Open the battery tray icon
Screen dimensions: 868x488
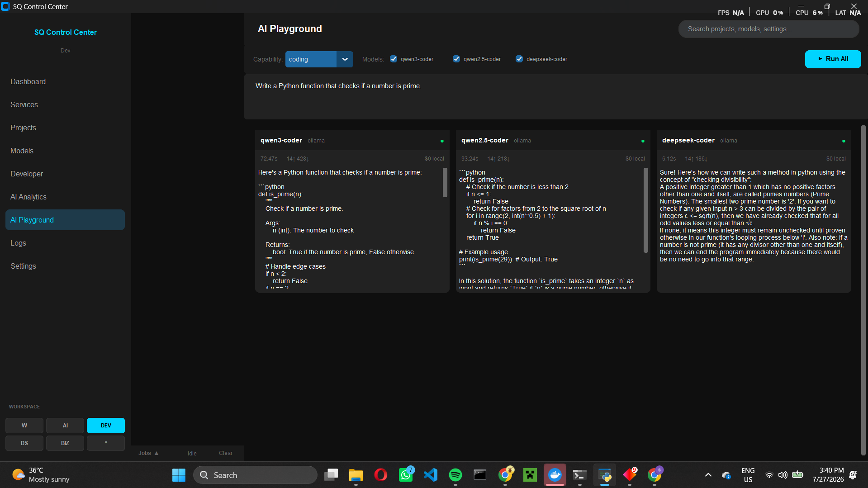798,475
